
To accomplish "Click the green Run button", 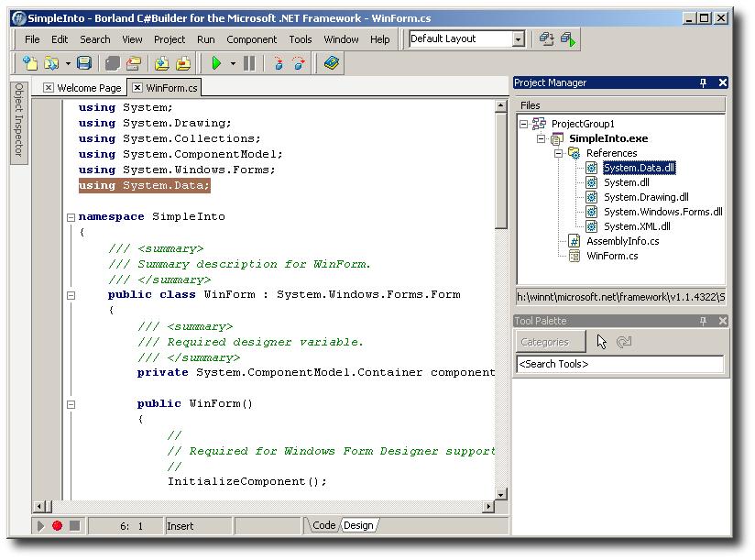I will (216, 63).
